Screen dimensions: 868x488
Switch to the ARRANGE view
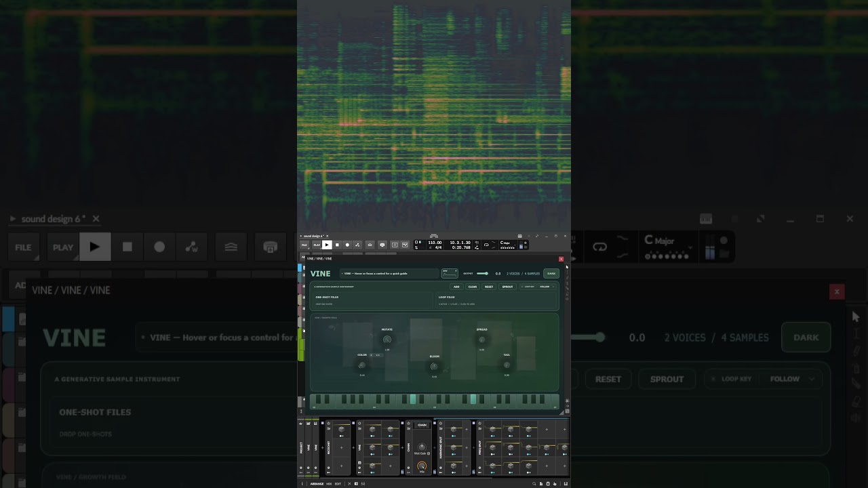coord(317,484)
